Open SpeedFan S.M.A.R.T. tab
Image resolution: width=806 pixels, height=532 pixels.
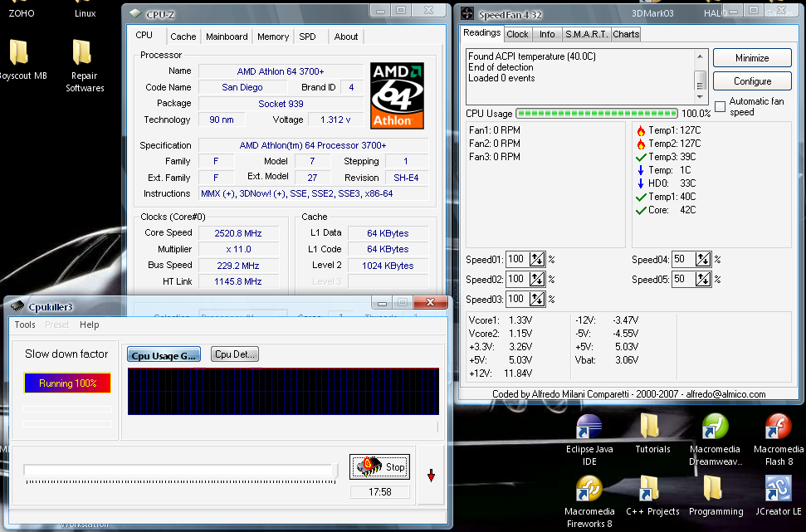point(587,34)
